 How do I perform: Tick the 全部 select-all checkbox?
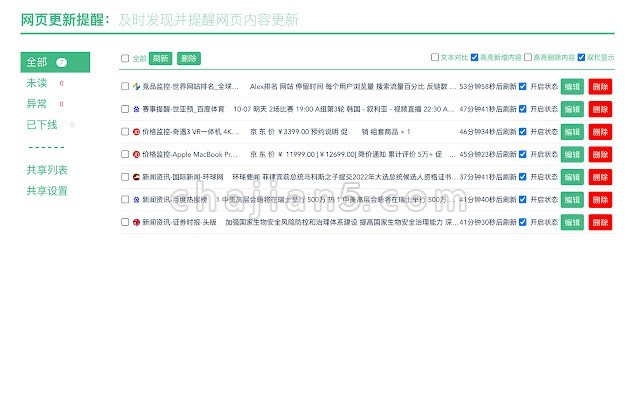click(x=125, y=58)
